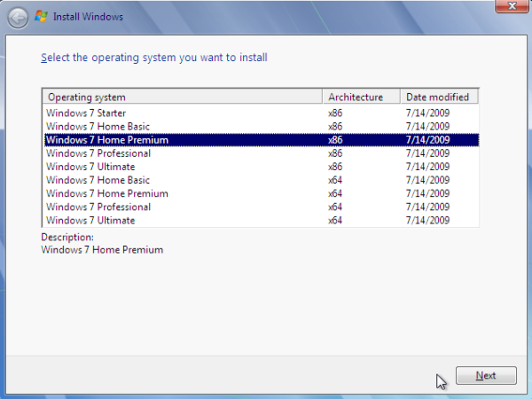Choose Windows 7 Ultimate x86 row
The height and width of the screenshot is (399, 532).
click(x=262, y=167)
